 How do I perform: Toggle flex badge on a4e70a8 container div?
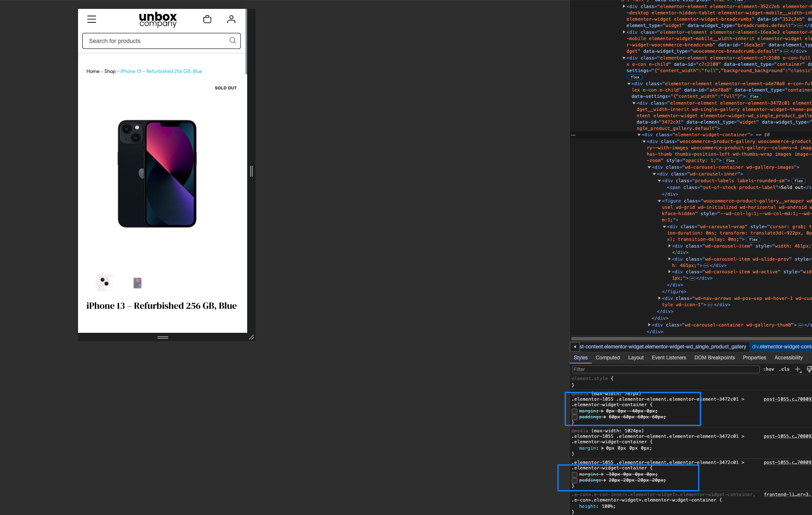pos(754,97)
